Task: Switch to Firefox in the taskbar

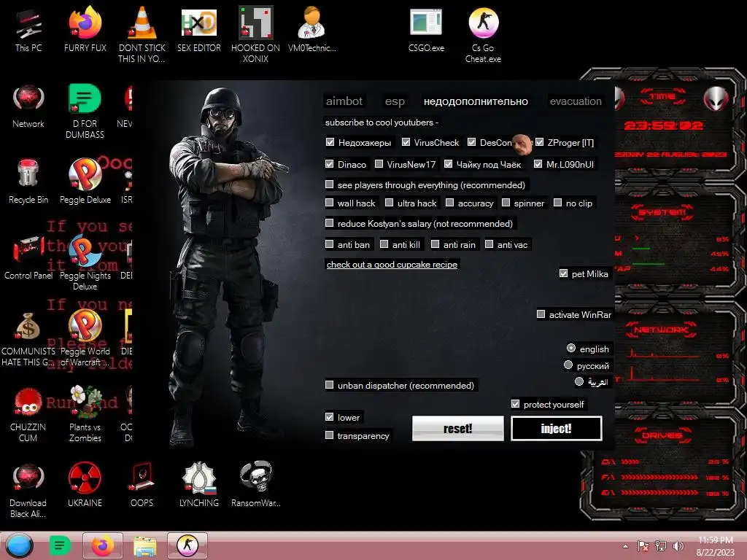Action: [x=102, y=545]
